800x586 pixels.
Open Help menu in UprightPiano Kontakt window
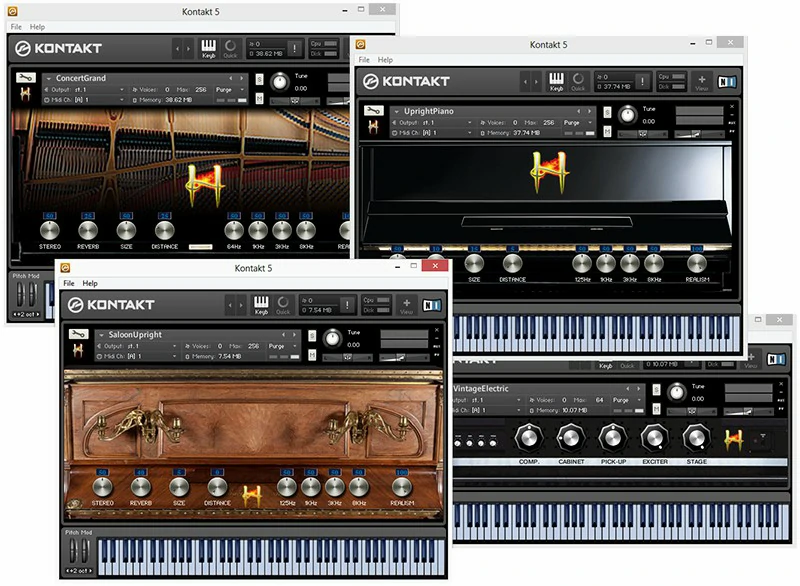tap(385, 60)
